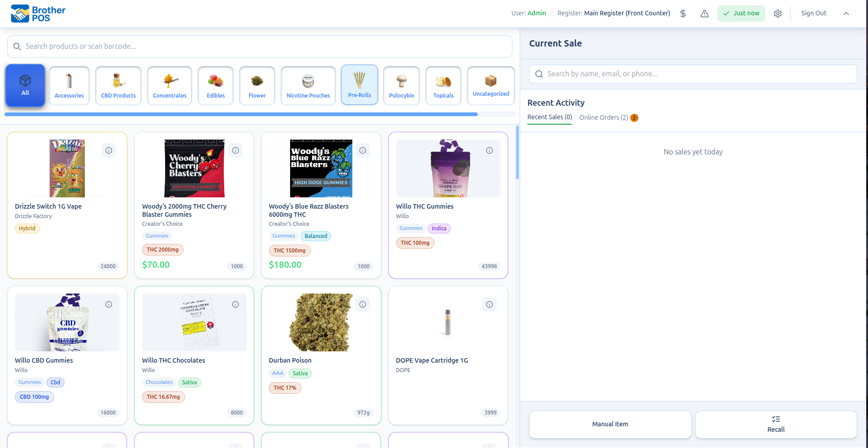This screenshot has width=868, height=448.
Task: Click the Manual Item button
Action: [x=609, y=424]
